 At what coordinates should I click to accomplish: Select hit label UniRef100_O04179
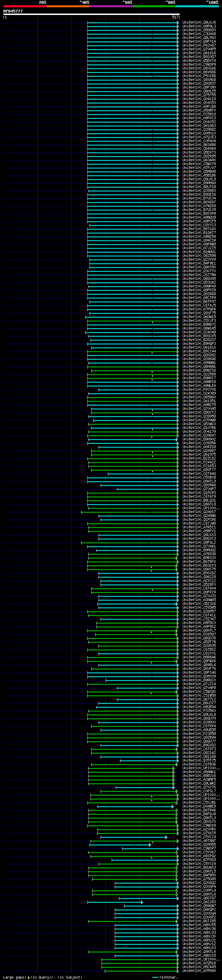199,431
